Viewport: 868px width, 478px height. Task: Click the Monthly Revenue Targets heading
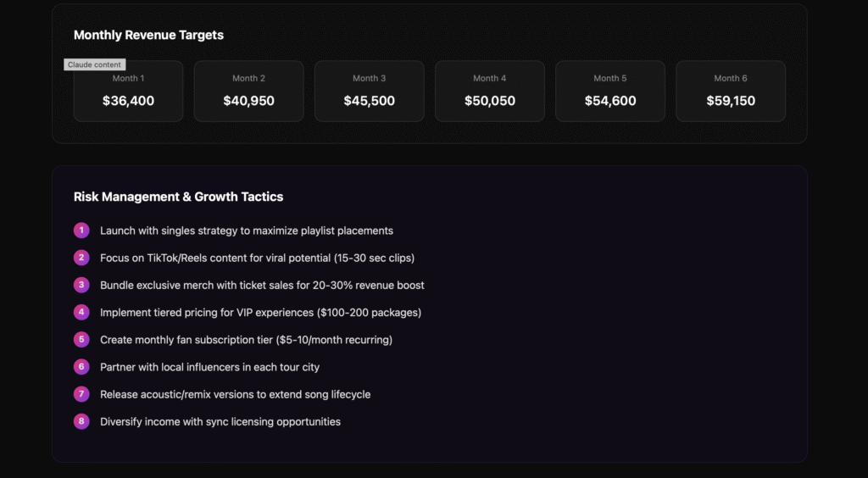coord(148,35)
